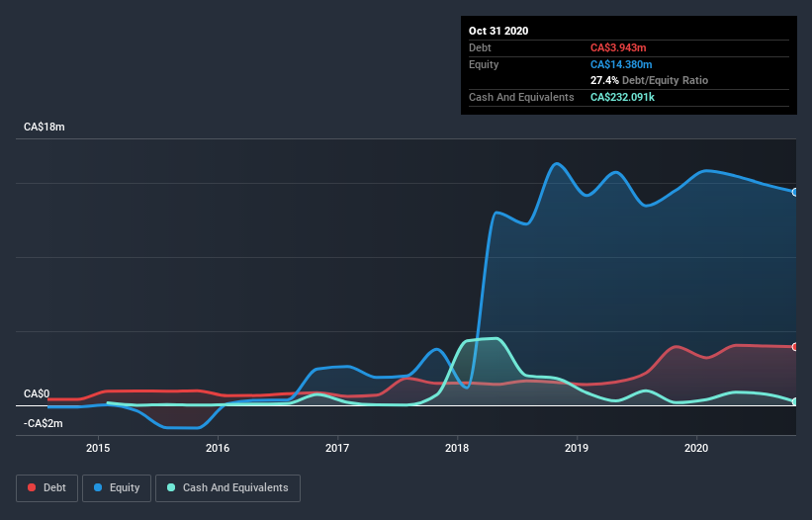The width and height of the screenshot is (812, 520).
Task: Click the CA$0 y-axis label
Action: point(37,393)
